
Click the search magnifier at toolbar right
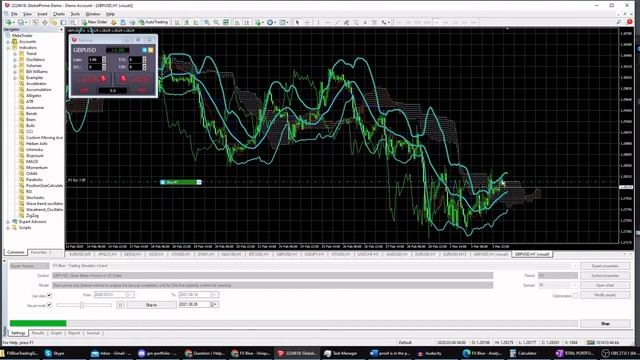[x=619, y=22]
